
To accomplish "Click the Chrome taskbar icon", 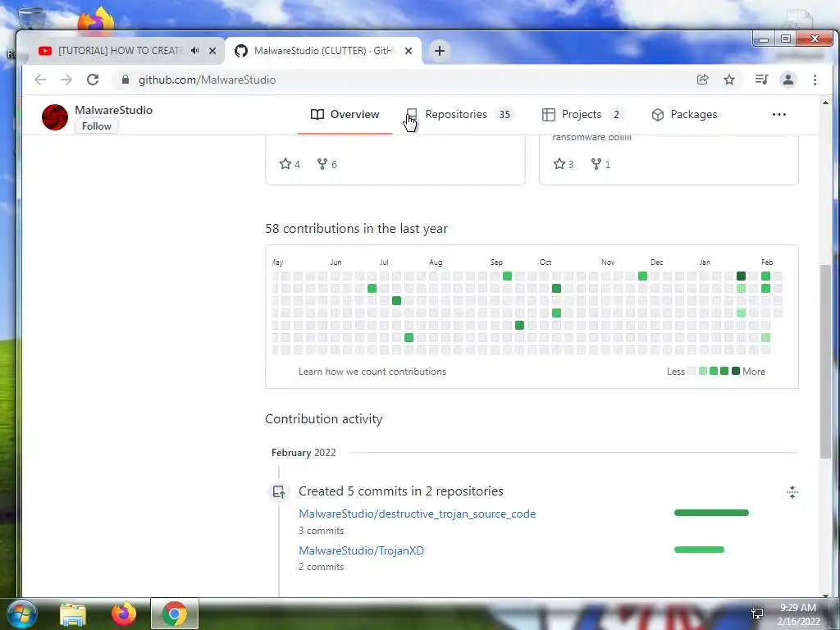I will [x=174, y=614].
